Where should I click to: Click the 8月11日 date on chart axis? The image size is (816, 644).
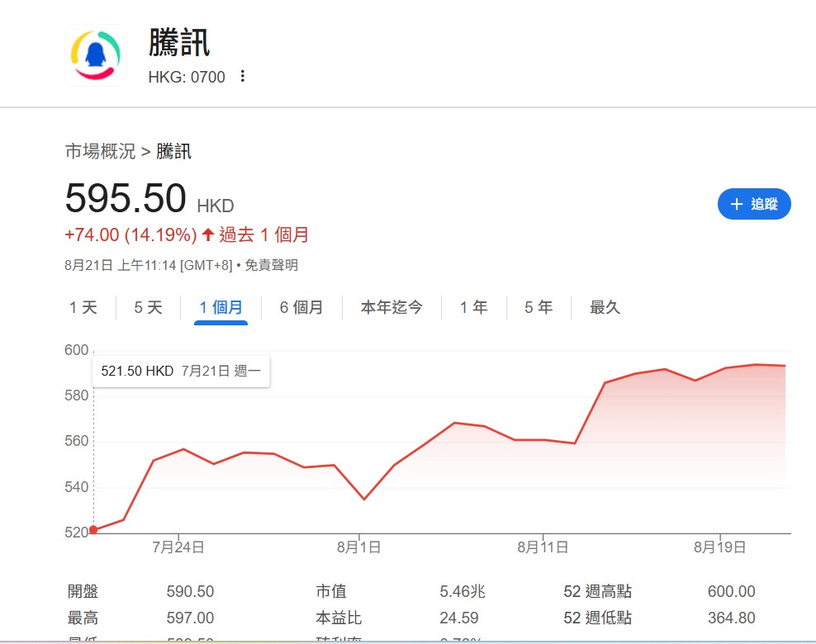[543, 547]
